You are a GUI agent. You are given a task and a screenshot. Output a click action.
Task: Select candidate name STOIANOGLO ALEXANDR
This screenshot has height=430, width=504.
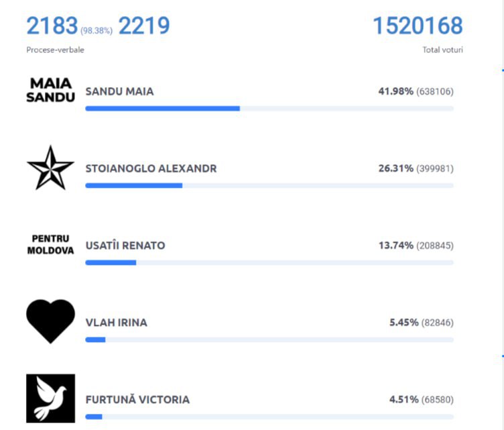click(151, 168)
